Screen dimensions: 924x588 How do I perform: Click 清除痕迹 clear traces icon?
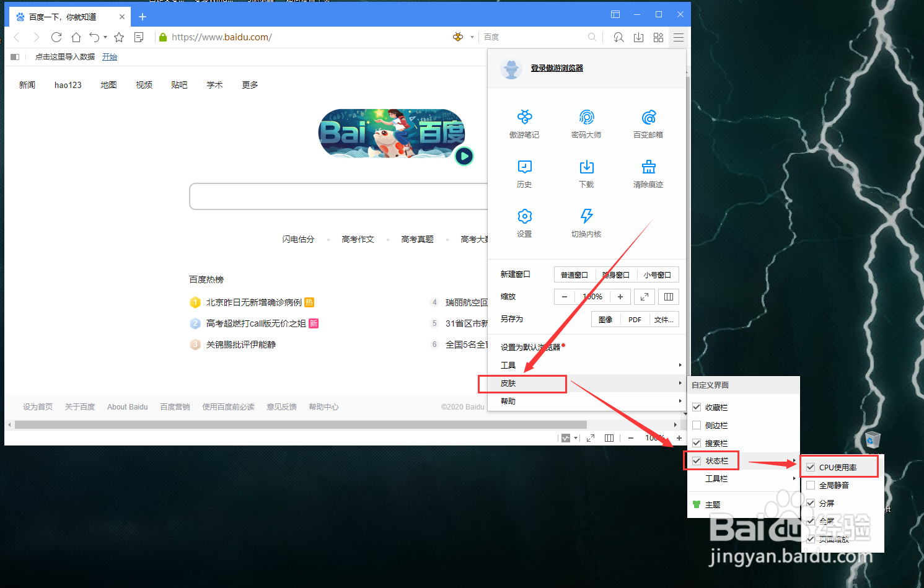coord(648,167)
